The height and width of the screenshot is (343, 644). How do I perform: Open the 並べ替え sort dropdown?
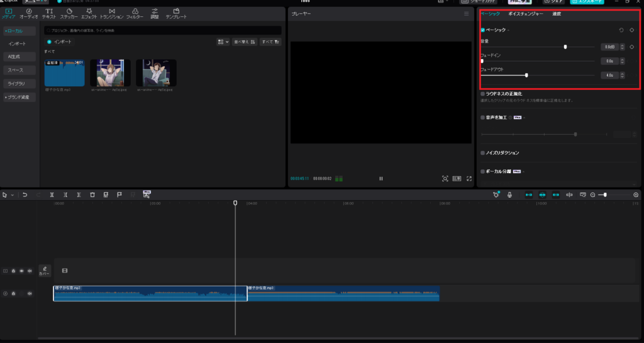coord(245,42)
